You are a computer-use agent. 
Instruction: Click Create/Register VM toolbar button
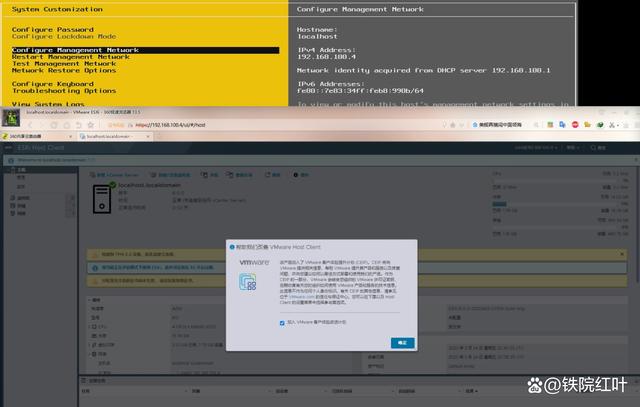(x=171, y=175)
